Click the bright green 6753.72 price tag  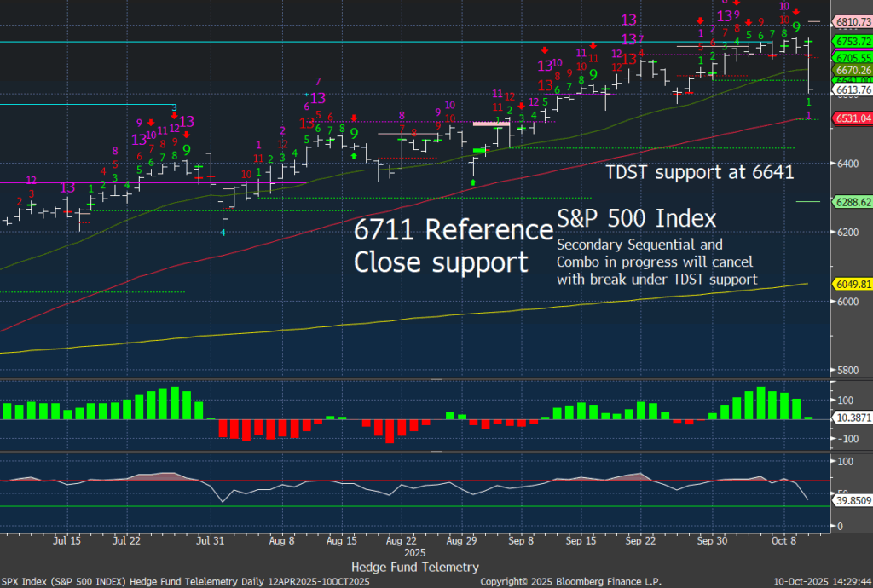pos(854,41)
